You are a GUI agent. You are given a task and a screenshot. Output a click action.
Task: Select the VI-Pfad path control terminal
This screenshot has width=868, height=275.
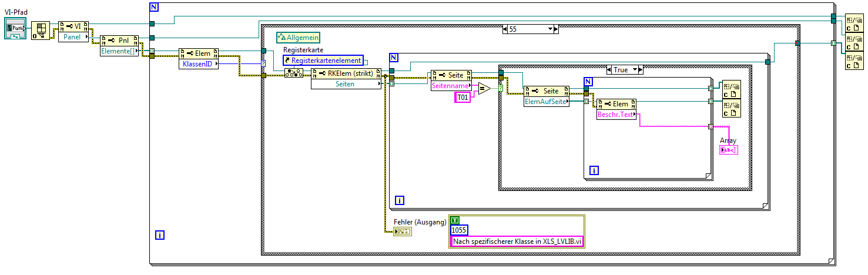(x=15, y=28)
